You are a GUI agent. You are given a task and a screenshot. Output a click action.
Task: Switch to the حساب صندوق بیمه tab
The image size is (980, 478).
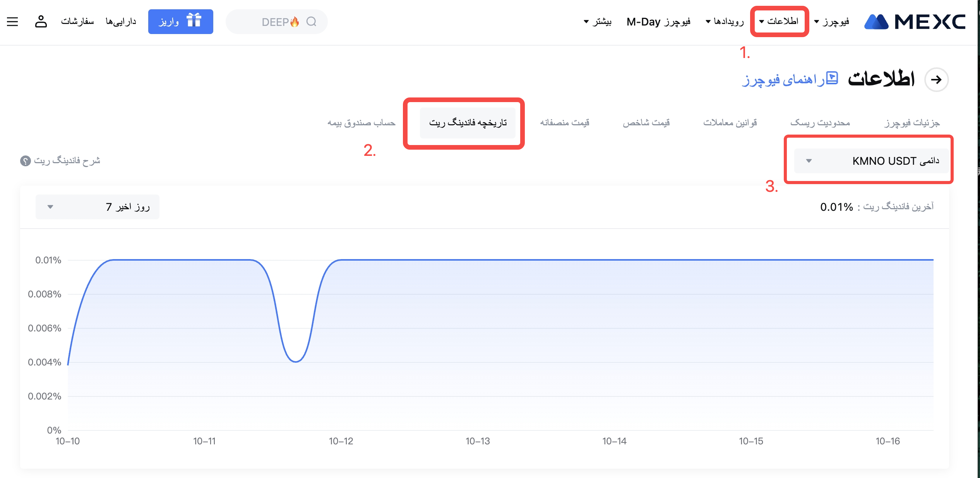tap(361, 123)
